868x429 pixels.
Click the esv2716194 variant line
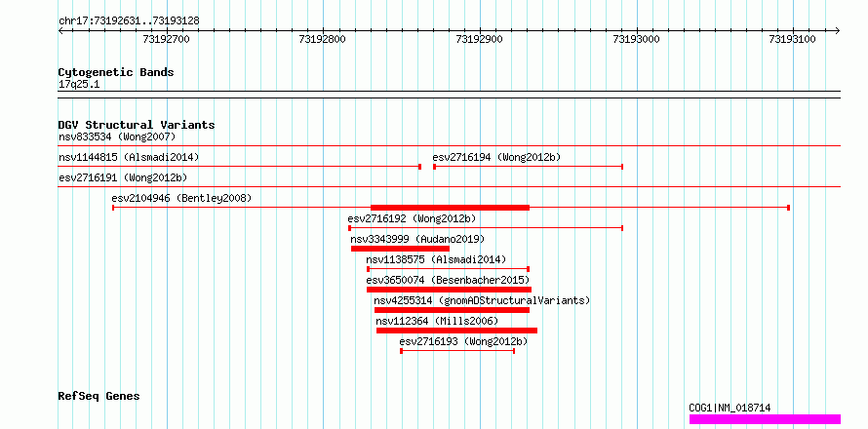[x=529, y=167]
